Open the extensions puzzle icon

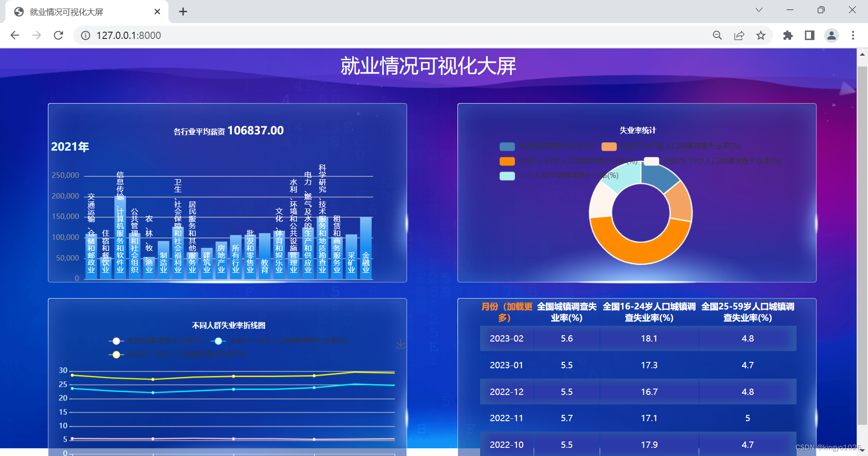coord(788,35)
